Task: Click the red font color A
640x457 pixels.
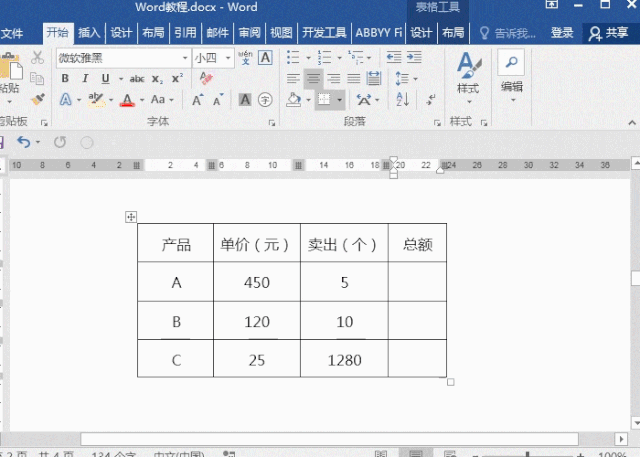Action: pyautogui.click(x=127, y=100)
